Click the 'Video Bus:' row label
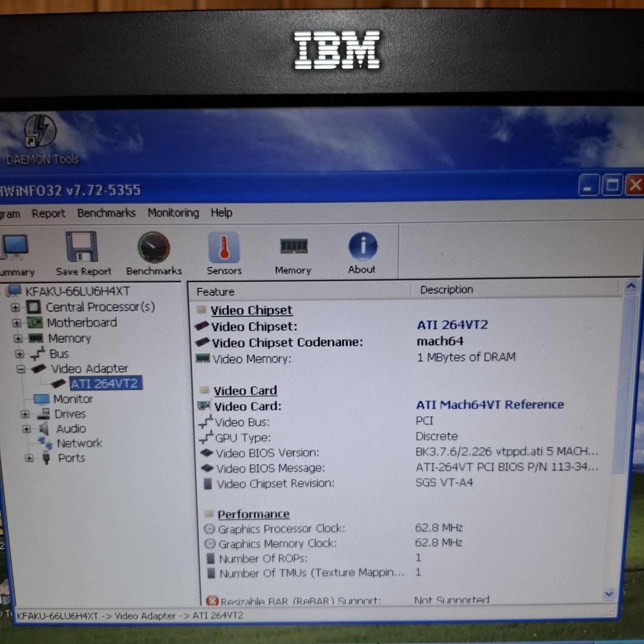 (x=242, y=422)
